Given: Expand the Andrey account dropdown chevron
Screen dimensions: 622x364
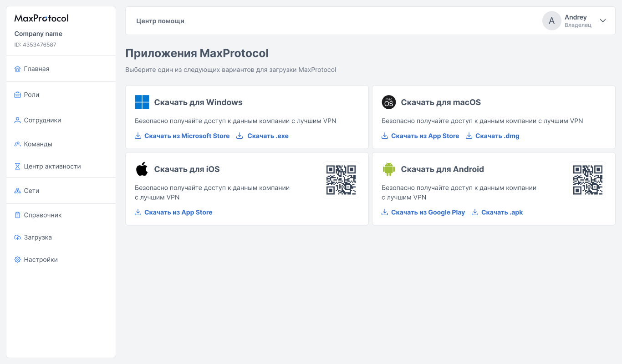Looking at the screenshot, I should [x=603, y=20].
